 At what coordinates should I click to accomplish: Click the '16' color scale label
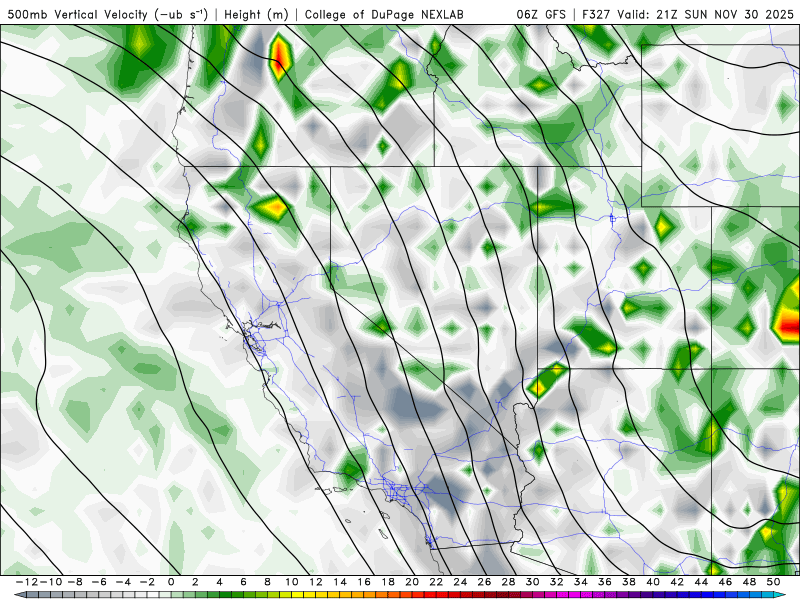[364, 582]
